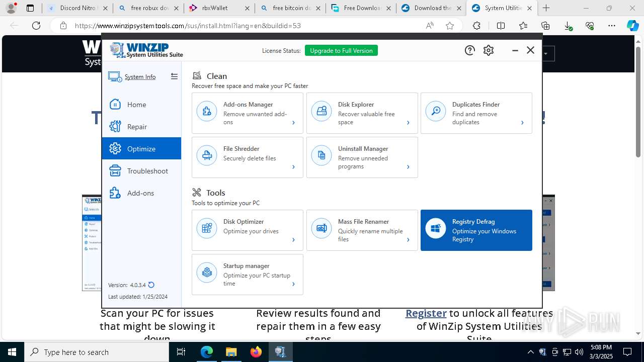
Task: Open the Copilot icon in Edge
Action: coord(632,26)
